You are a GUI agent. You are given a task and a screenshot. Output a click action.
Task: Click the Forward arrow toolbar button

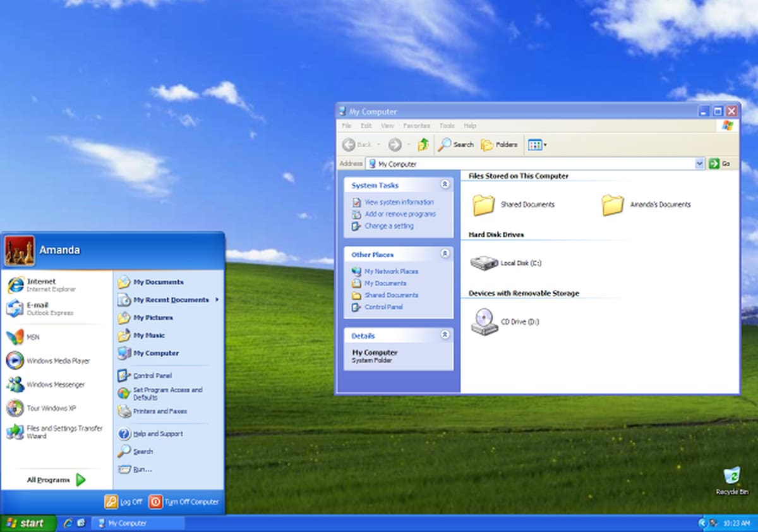(395, 145)
